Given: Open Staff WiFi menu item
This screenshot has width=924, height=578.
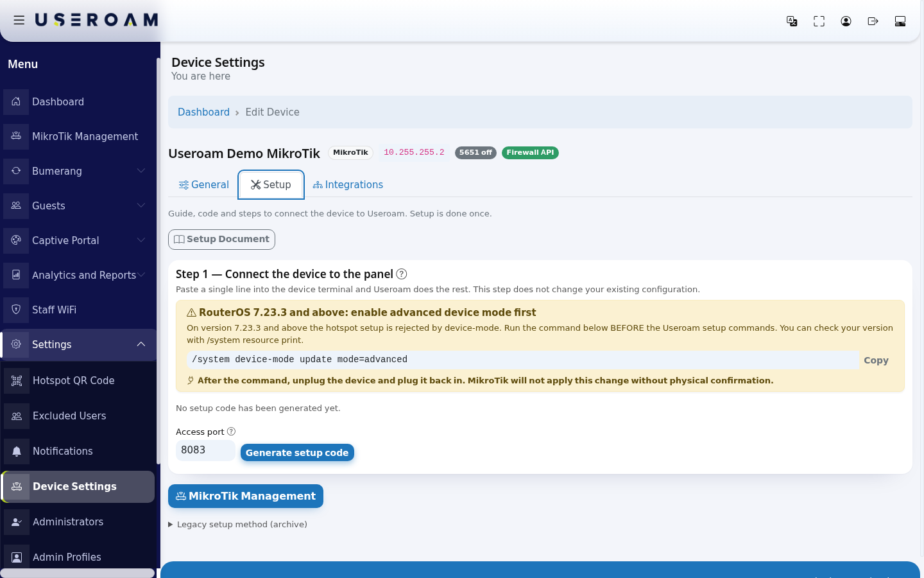Looking at the screenshot, I should tap(78, 310).
